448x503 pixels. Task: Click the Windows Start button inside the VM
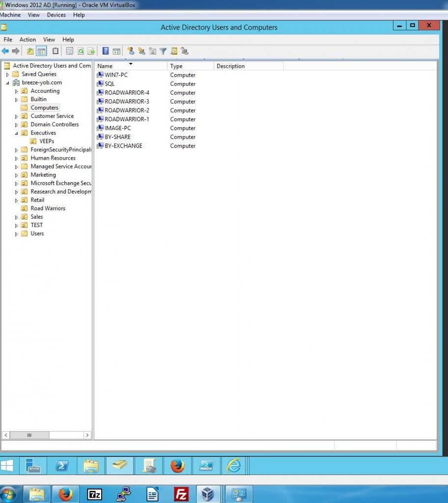click(7, 466)
